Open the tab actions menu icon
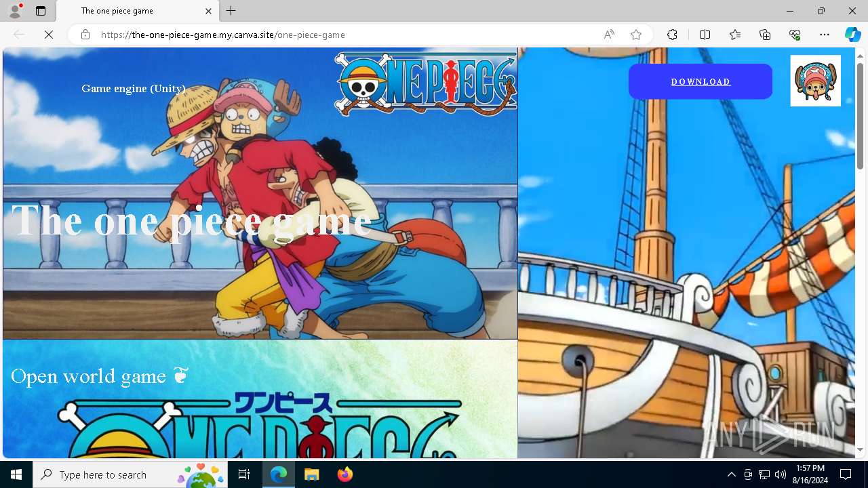This screenshot has width=868, height=488. [x=41, y=11]
